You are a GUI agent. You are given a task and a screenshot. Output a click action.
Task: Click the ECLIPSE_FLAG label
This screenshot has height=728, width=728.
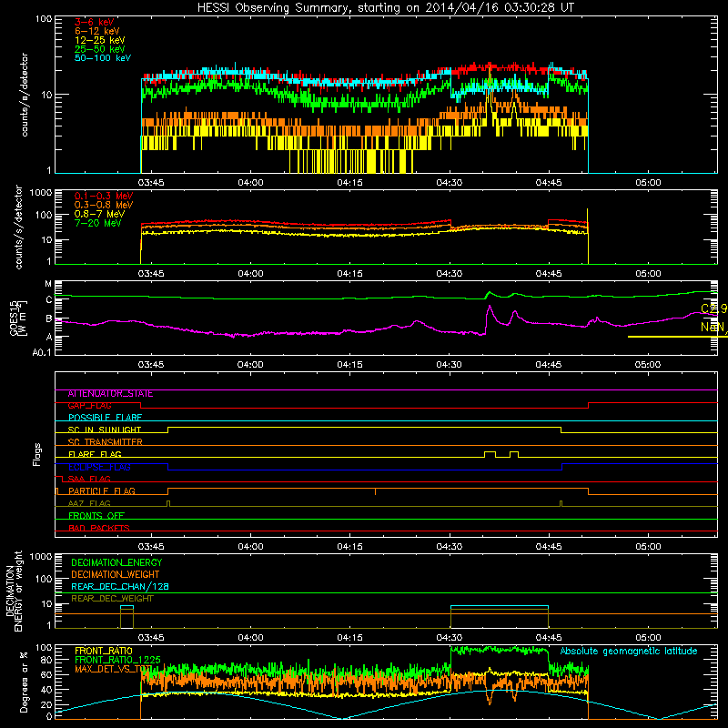[x=99, y=467]
